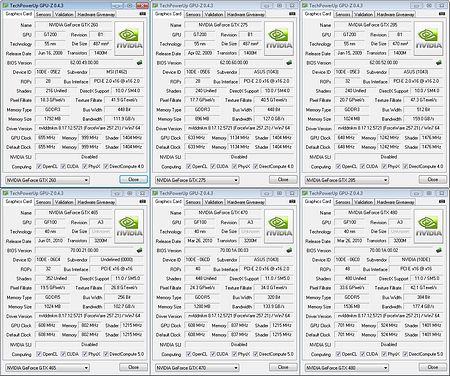The image size is (450, 376).
Task: Click the BIOS save chip icon in GTX 275 window
Action: (289, 62)
